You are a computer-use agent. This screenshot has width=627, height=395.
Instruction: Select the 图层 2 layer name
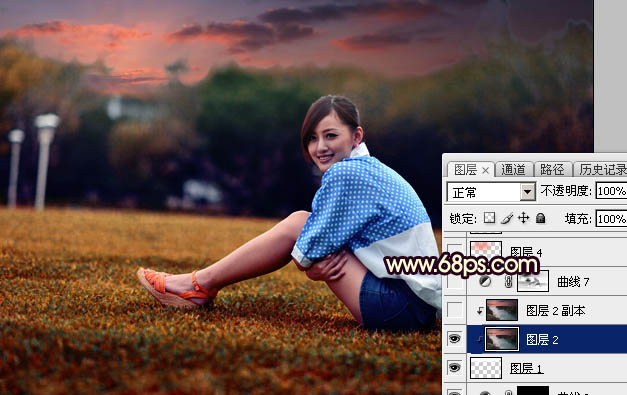(x=542, y=339)
